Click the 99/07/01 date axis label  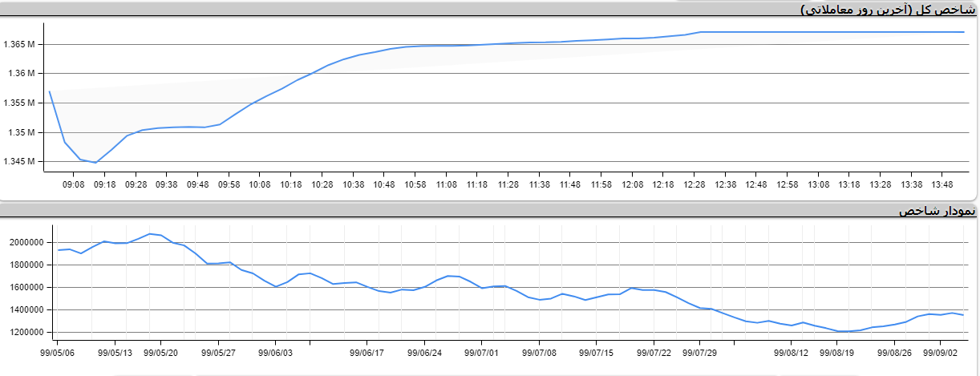click(x=482, y=351)
